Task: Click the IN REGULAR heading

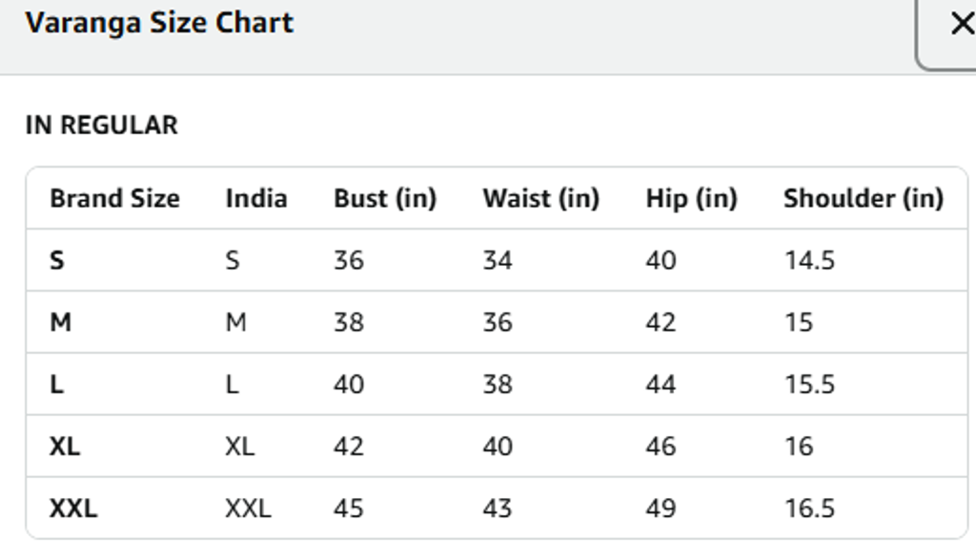Action: click(101, 125)
